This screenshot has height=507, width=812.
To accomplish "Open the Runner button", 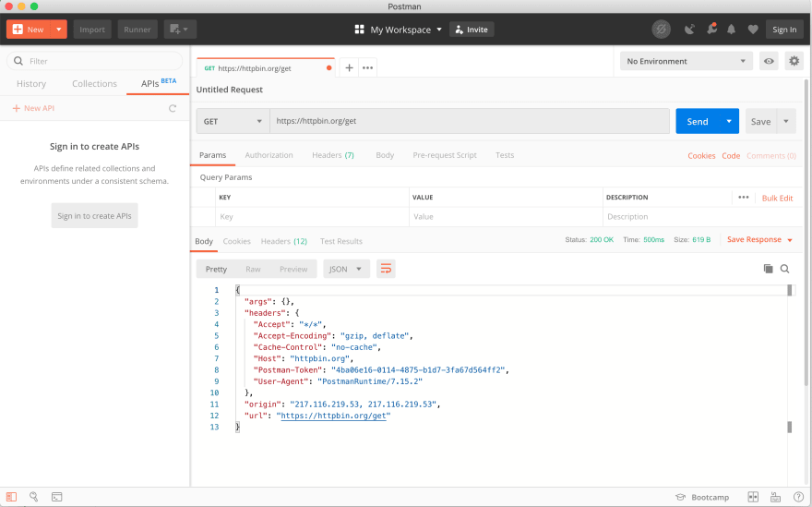I will (x=137, y=30).
